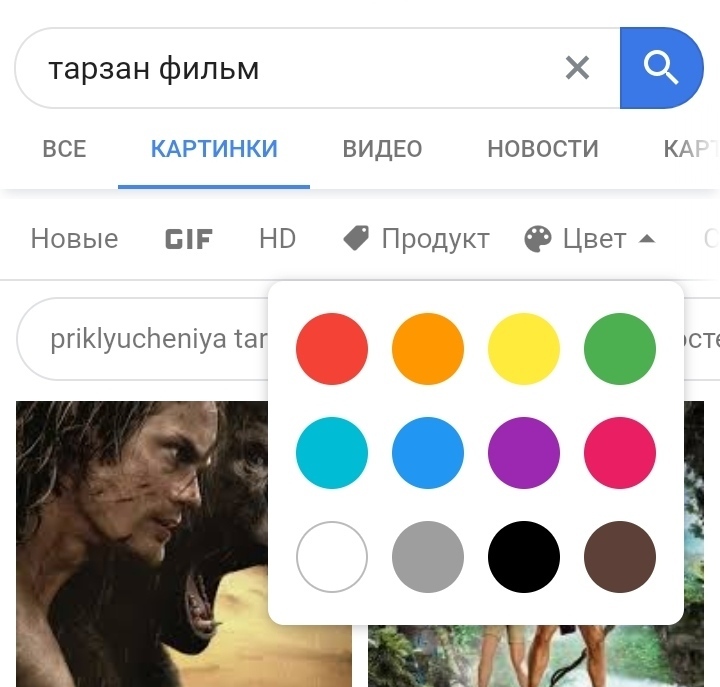Select the white color swatch
This screenshot has width=720, height=687.
[332, 557]
